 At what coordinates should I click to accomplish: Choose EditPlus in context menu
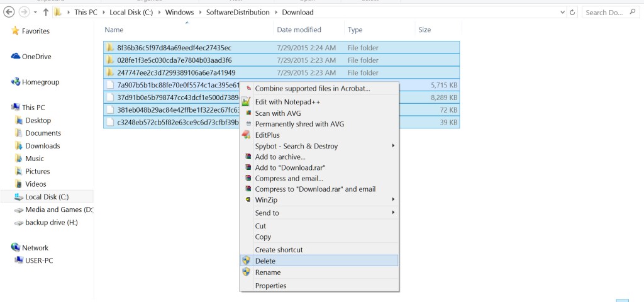click(x=319, y=135)
